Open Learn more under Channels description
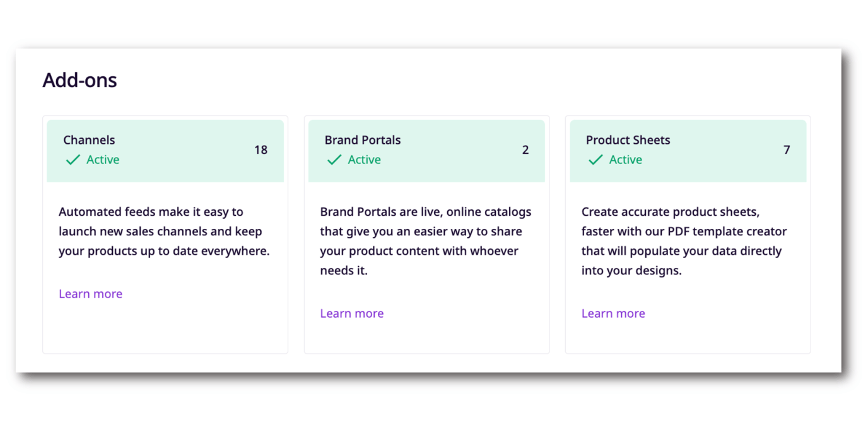Screen dimensions: 868x425 click(x=90, y=294)
